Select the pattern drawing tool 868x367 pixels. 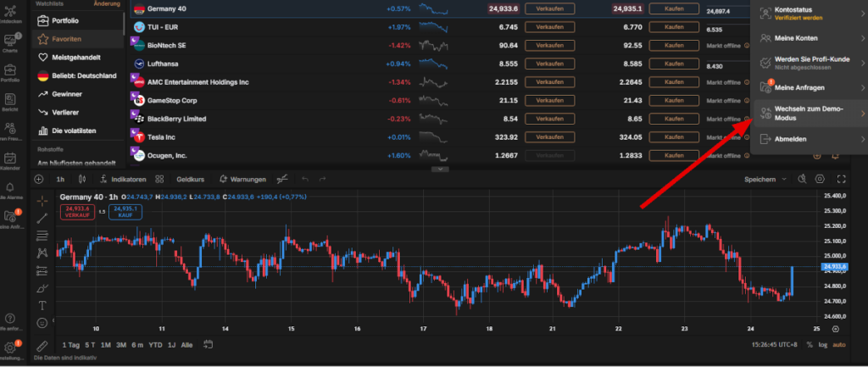pos(42,253)
